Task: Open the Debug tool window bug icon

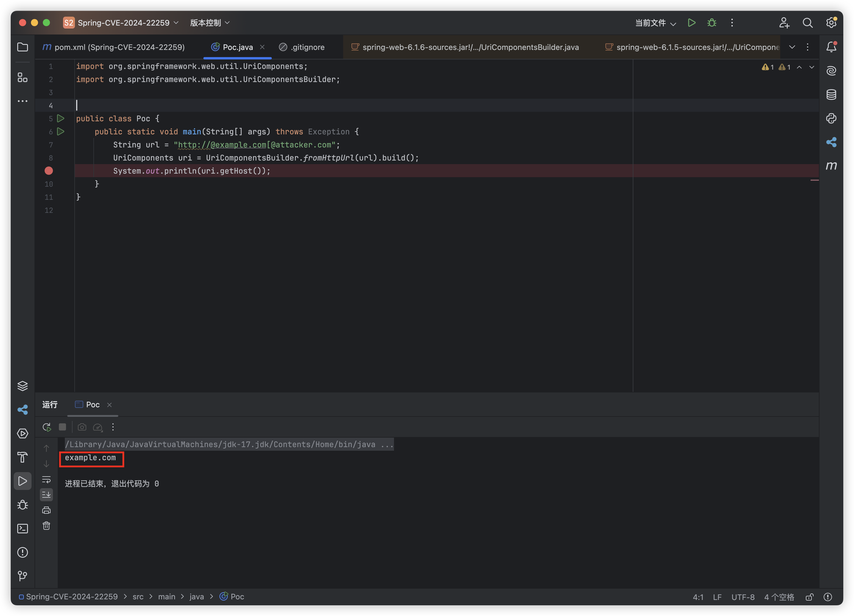Action: tap(23, 505)
